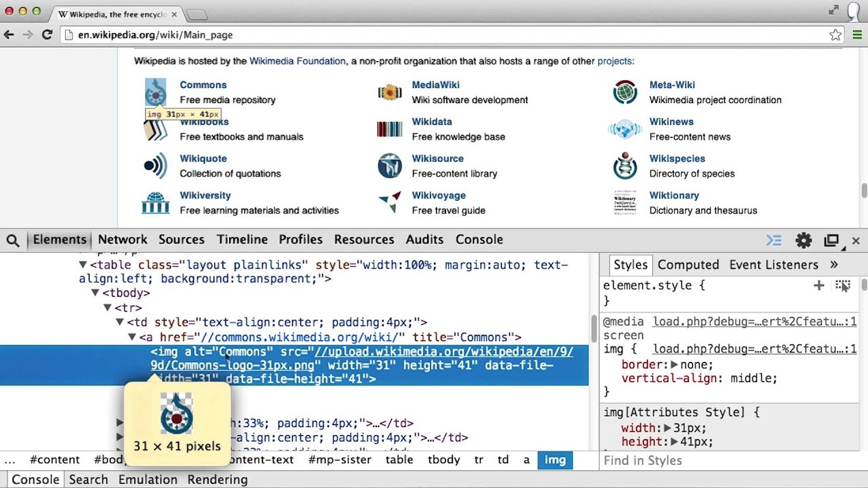Open the upload.wikimedia.org src link
The image size is (868, 488).
coord(362,359)
